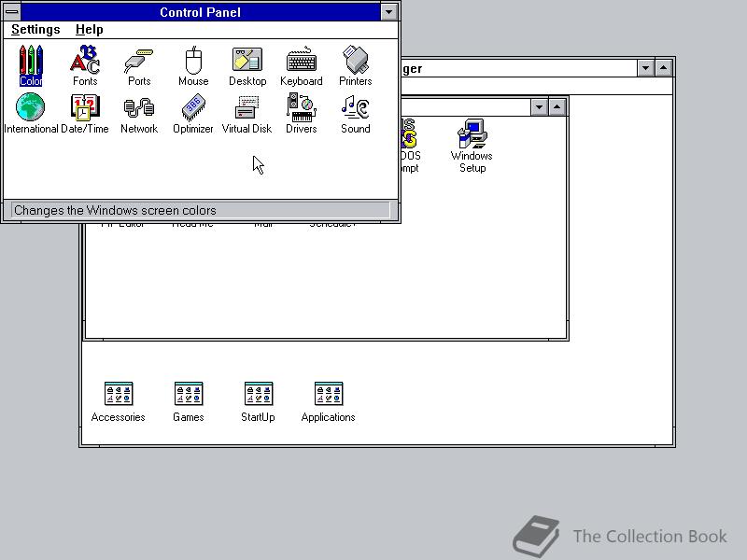Select the MS-DOS Prompt icon
The width and height of the screenshot is (747, 560).
(x=410, y=147)
